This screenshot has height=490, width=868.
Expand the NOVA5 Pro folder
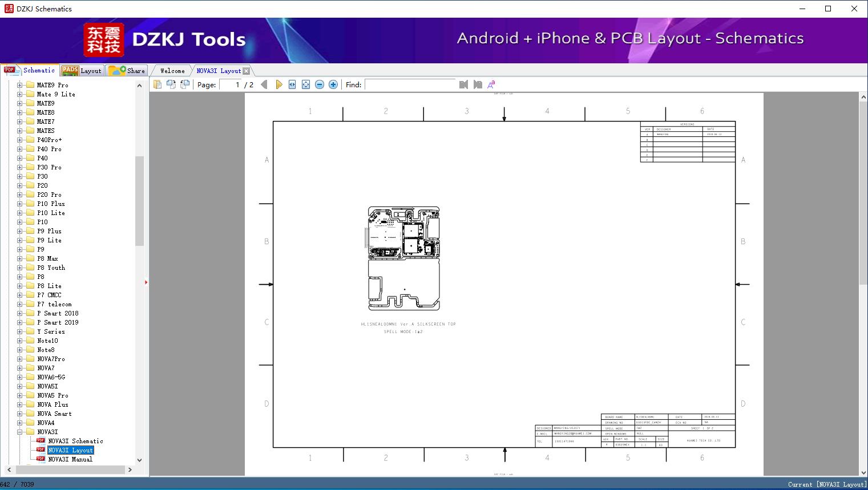(x=20, y=395)
